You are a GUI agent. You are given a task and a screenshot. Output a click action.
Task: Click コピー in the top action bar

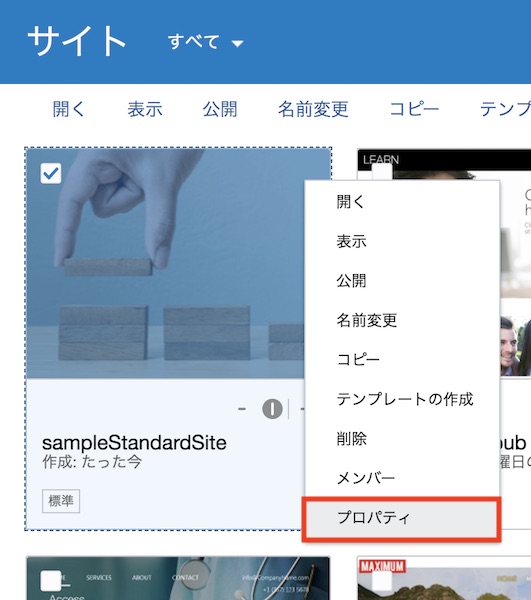point(414,109)
